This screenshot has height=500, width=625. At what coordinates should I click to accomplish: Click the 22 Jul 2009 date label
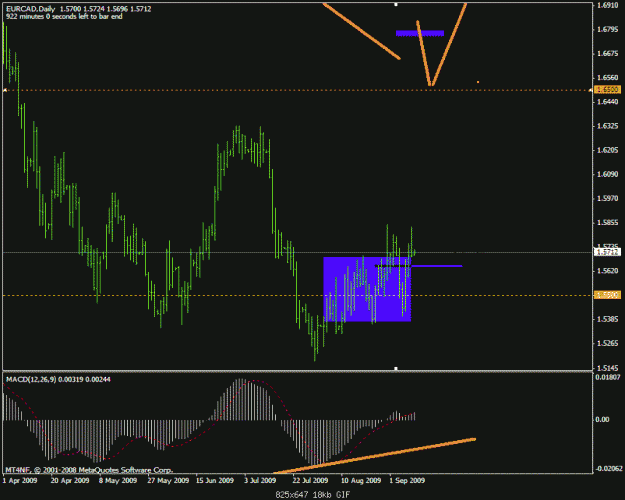pyautogui.click(x=310, y=480)
